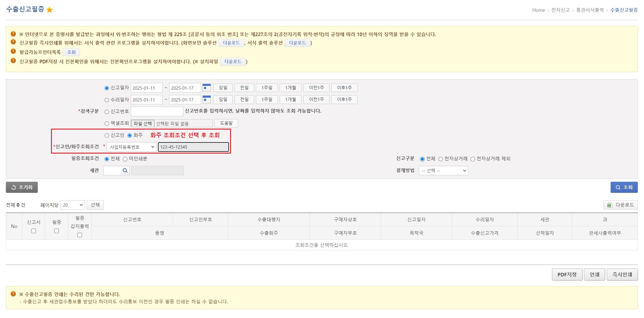
Task: Open the 페이지당 20 dropdown
Action: 72,205
